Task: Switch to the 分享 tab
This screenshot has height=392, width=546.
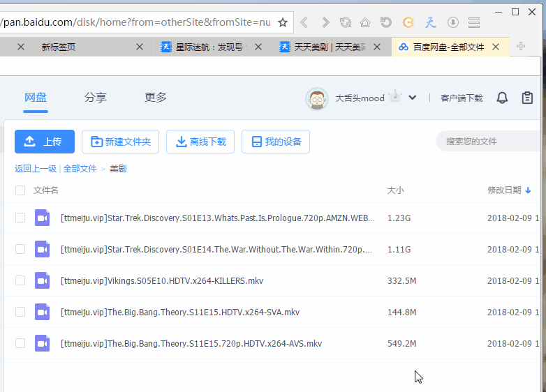Action: (x=96, y=98)
